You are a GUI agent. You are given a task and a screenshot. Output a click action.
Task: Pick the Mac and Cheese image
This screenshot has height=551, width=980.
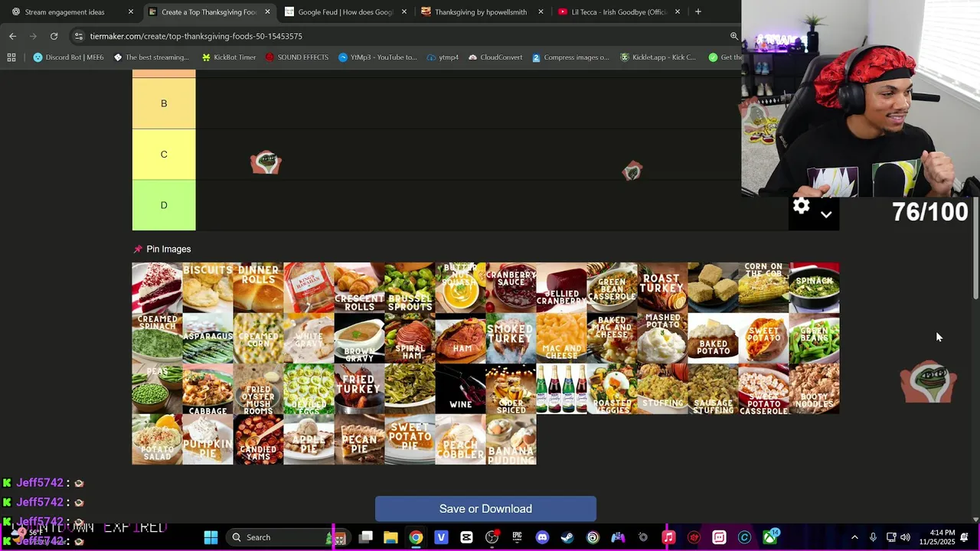[561, 338]
